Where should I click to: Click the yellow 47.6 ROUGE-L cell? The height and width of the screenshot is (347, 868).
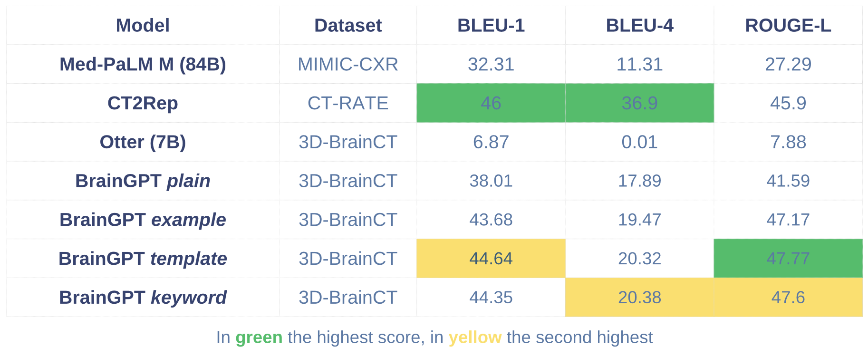coord(788,298)
